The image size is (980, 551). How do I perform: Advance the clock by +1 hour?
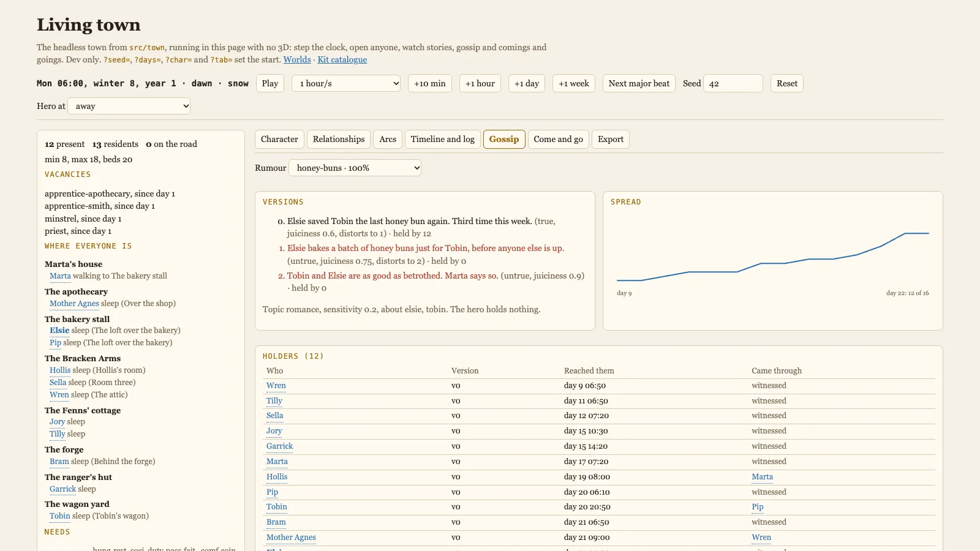tap(480, 83)
